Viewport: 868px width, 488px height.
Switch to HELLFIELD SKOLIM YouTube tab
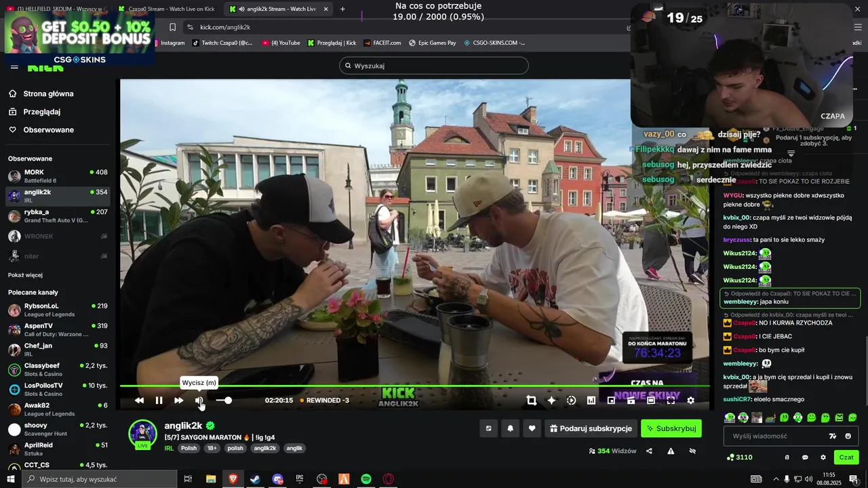(x=58, y=9)
